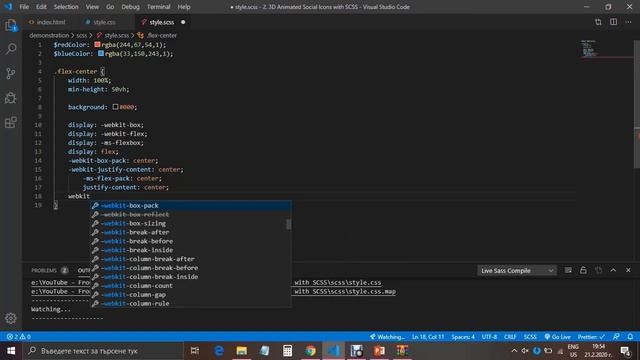Select -webkit-break-after suggestion

(x=191, y=232)
